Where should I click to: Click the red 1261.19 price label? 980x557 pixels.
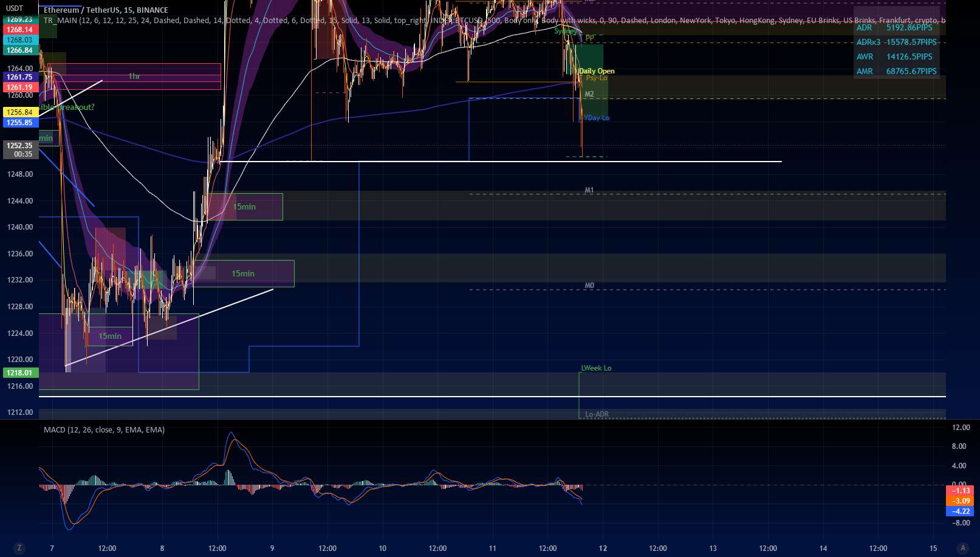20,87
